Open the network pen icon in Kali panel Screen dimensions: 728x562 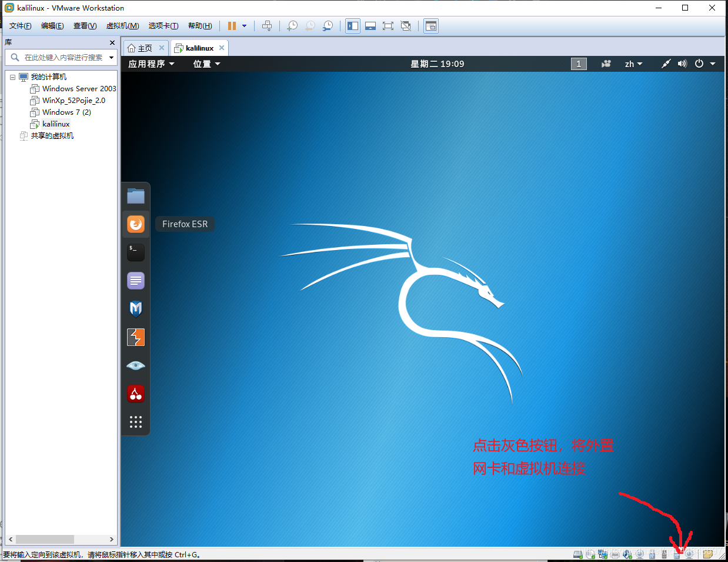tap(666, 64)
